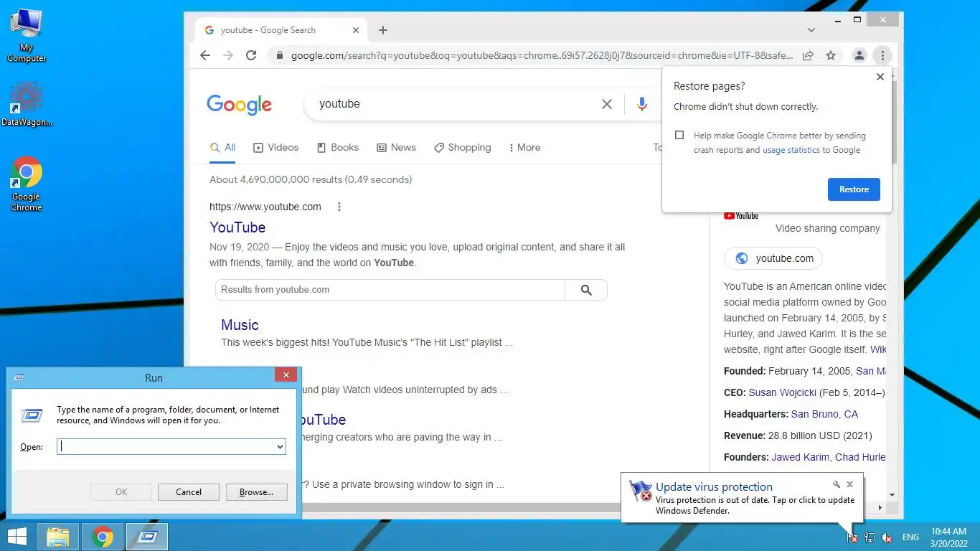Screen dimensions: 980x551
Task: Restore the closed Chrome pages
Action: point(854,189)
